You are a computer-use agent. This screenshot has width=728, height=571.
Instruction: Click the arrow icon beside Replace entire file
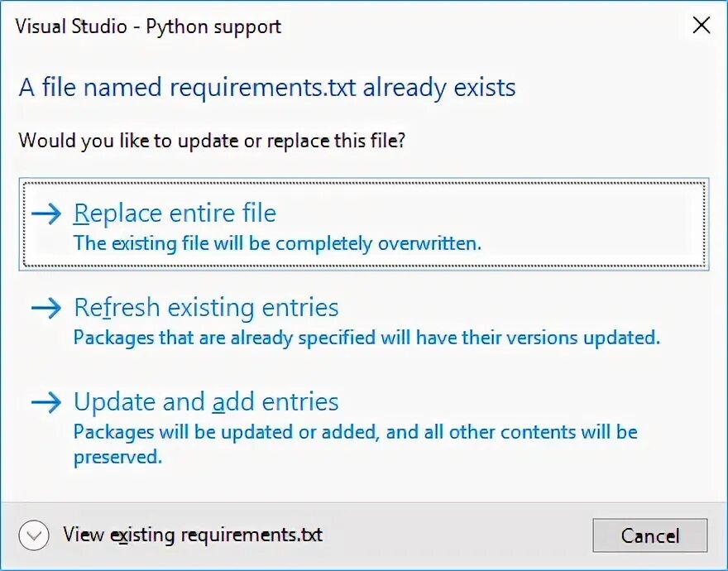[x=46, y=214]
